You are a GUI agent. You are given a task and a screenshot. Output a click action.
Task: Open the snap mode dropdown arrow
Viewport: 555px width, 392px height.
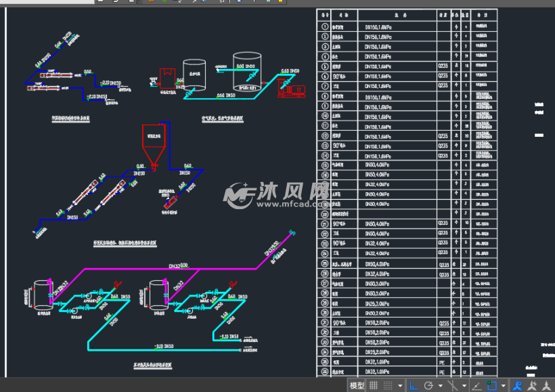(400, 386)
